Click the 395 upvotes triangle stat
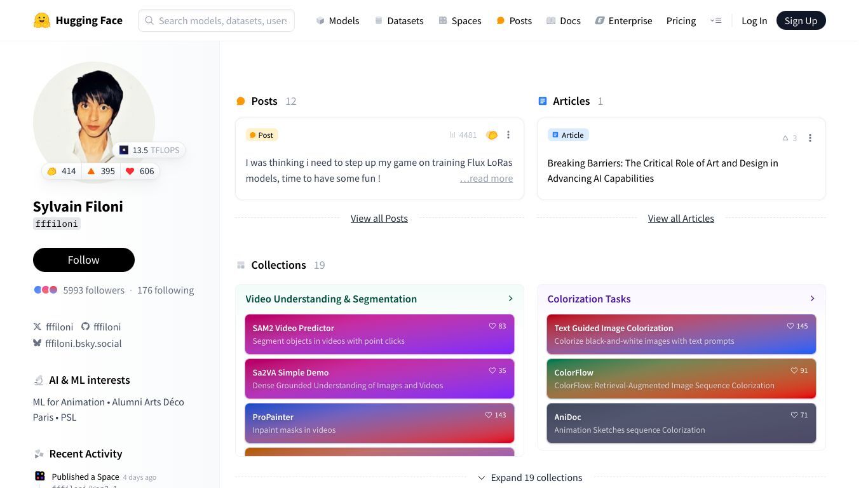The image size is (868, 488). tap(100, 171)
